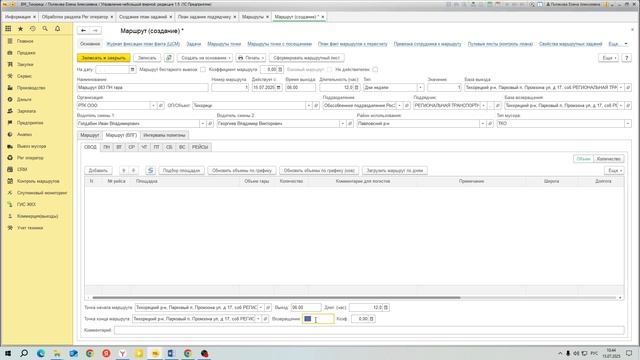Open the Тип мусора dropdown arrow
640x360 pixels.
pos(628,123)
